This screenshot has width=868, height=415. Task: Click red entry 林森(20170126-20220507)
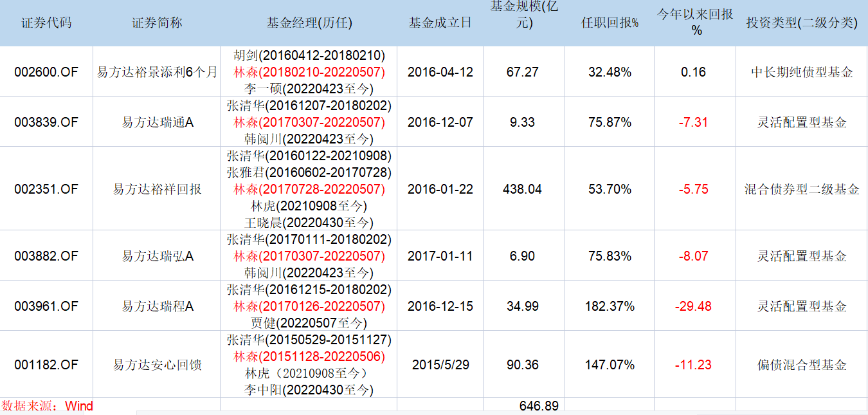point(309,306)
